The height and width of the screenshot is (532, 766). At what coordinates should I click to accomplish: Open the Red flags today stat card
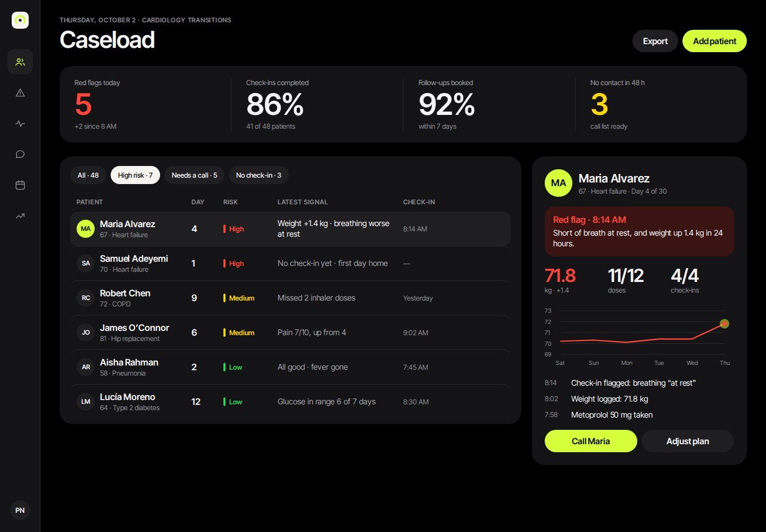click(145, 104)
